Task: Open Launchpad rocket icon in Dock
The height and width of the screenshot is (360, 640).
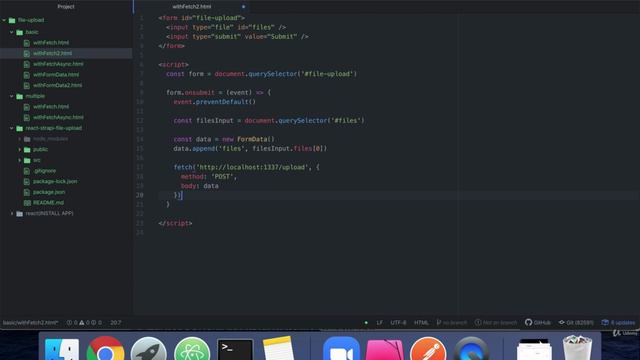Action: point(149,349)
